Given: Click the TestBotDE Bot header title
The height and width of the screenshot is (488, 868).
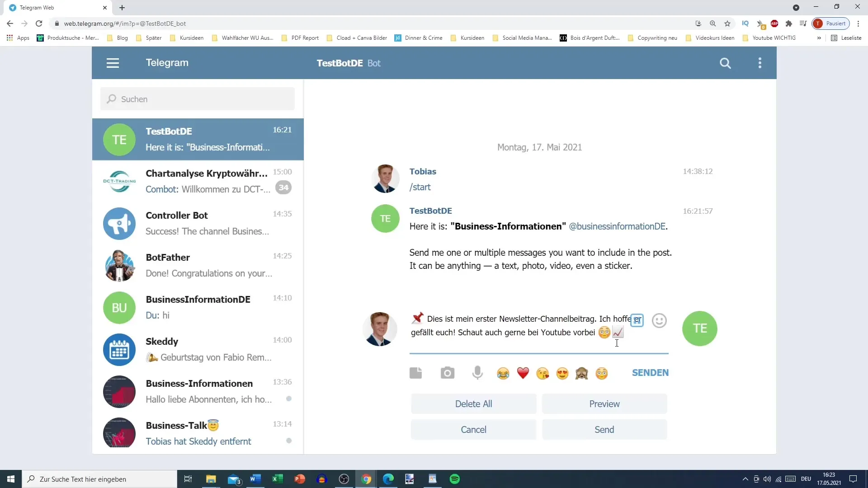Looking at the screenshot, I should click(x=349, y=63).
